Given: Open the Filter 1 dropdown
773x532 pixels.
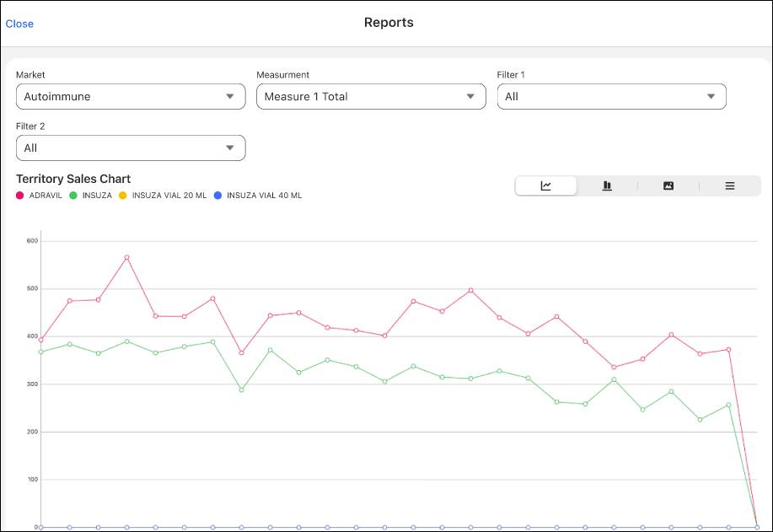Looking at the screenshot, I should 610,96.
